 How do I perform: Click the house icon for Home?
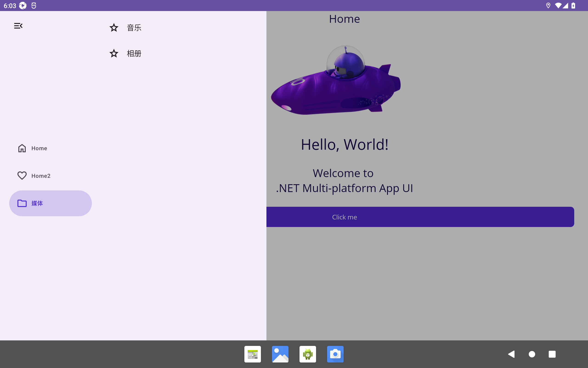click(x=22, y=148)
